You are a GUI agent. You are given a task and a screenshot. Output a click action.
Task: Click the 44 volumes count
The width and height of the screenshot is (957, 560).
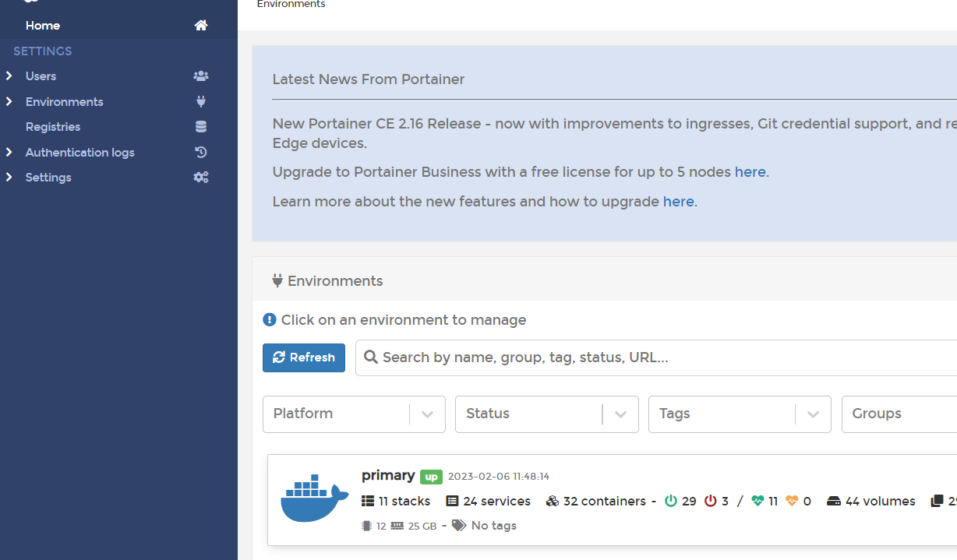pos(881,501)
